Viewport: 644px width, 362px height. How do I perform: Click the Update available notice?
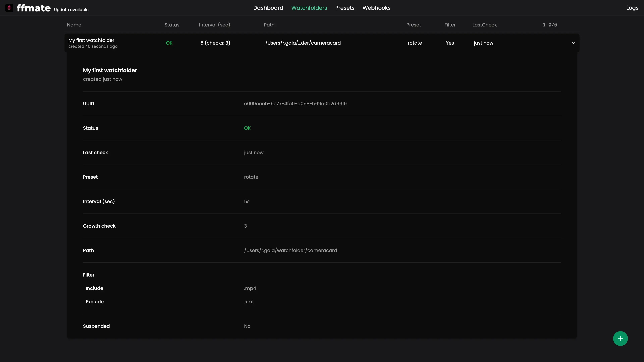click(x=71, y=10)
